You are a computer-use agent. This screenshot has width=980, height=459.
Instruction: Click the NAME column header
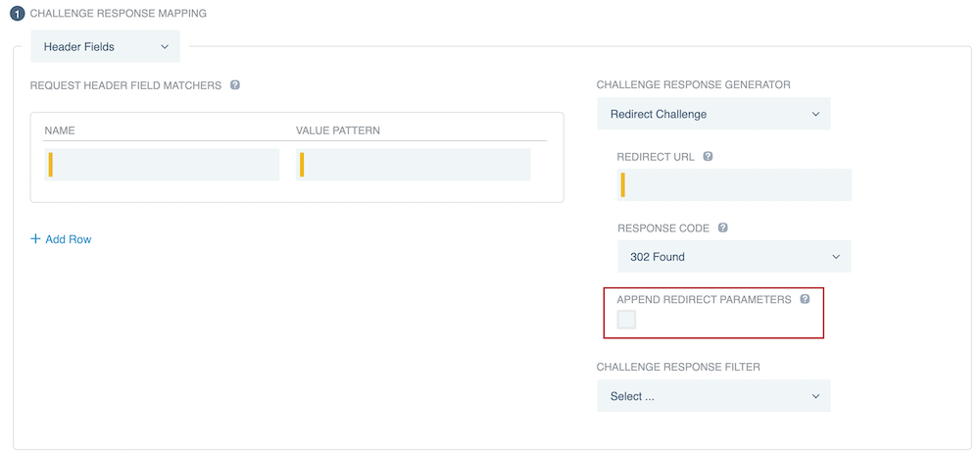[60, 130]
